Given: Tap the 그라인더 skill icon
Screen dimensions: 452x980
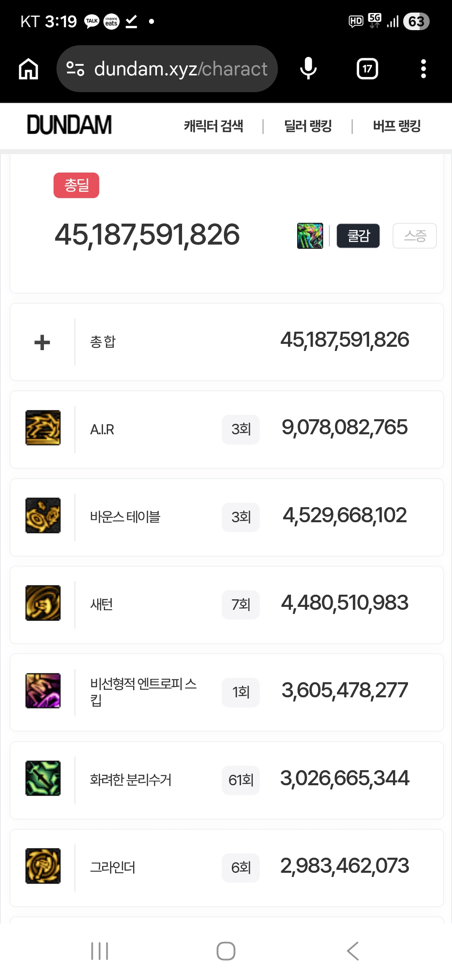Looking at the screenshot, I should pos(43,866).
